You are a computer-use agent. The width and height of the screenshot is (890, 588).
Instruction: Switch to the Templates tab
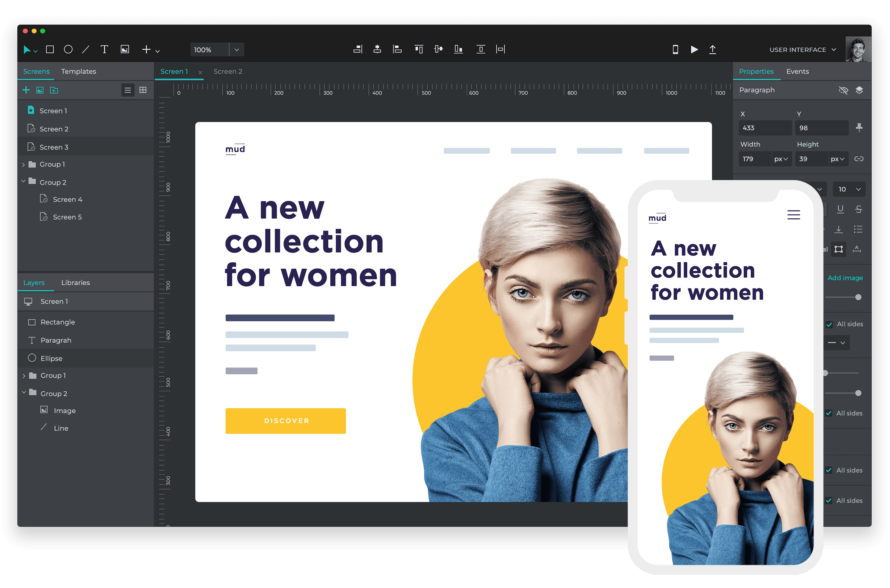(x=78, y=71)
